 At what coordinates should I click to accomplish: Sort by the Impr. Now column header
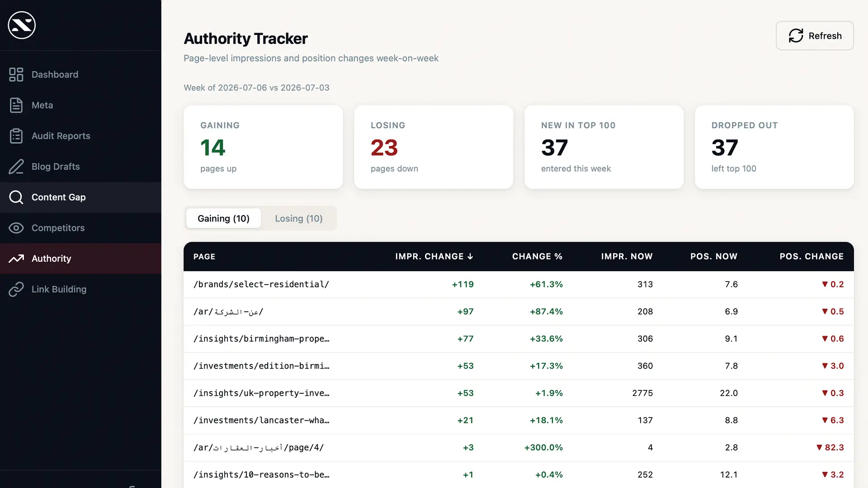(x=627, y=257)
